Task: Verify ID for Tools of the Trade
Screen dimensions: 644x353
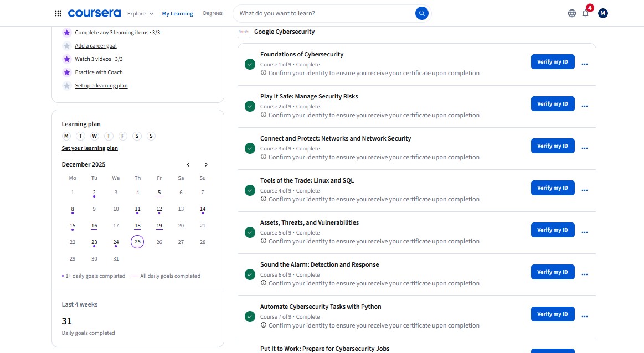Action: [553, 188]
